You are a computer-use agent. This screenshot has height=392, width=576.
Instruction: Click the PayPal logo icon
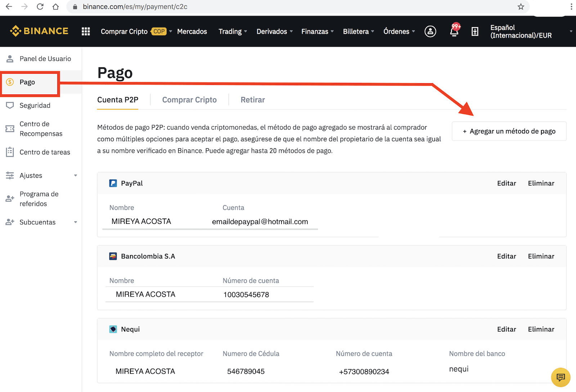113,183
